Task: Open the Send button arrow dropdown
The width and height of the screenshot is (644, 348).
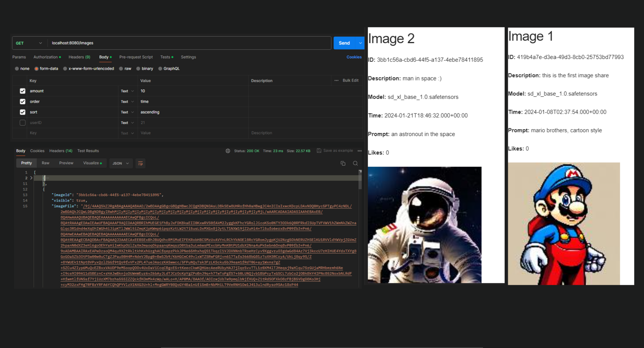Action: coord(360,43)
